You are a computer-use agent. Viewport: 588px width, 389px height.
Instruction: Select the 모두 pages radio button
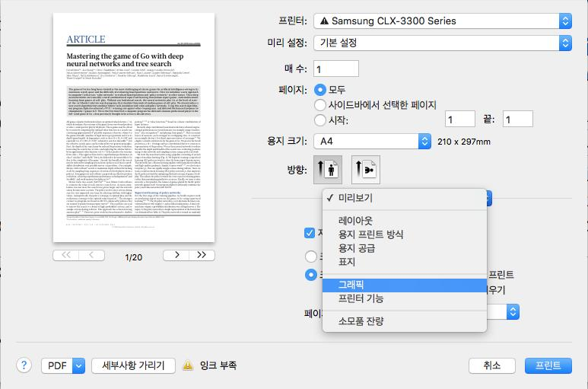pos(320,90)
